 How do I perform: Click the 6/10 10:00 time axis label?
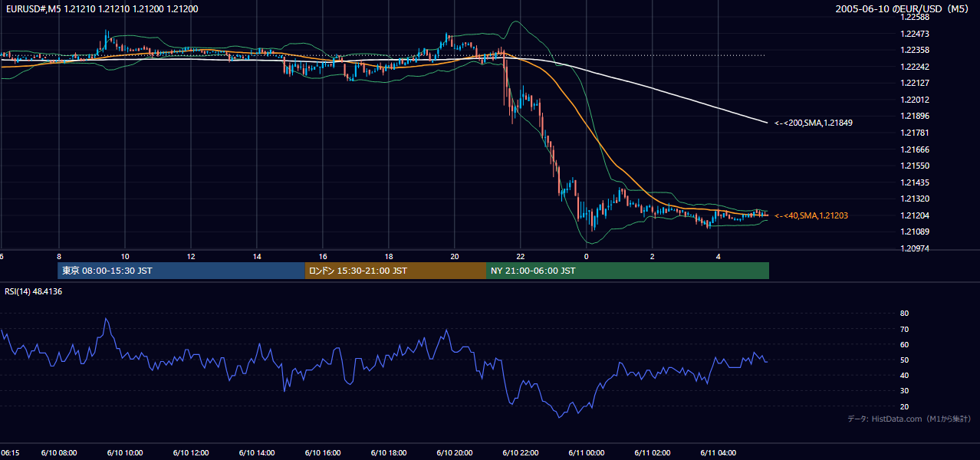(x=124, y=453)
